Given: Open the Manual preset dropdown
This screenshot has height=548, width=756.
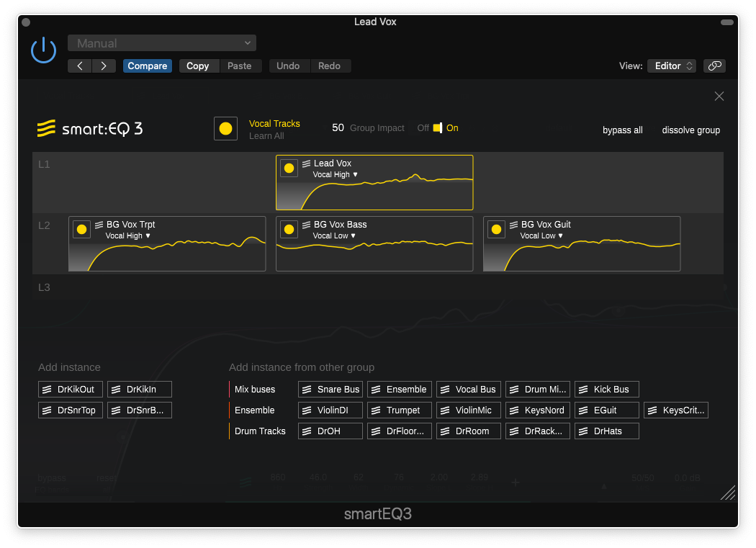Looking at the screenshot, I should (x=162, y=43).
